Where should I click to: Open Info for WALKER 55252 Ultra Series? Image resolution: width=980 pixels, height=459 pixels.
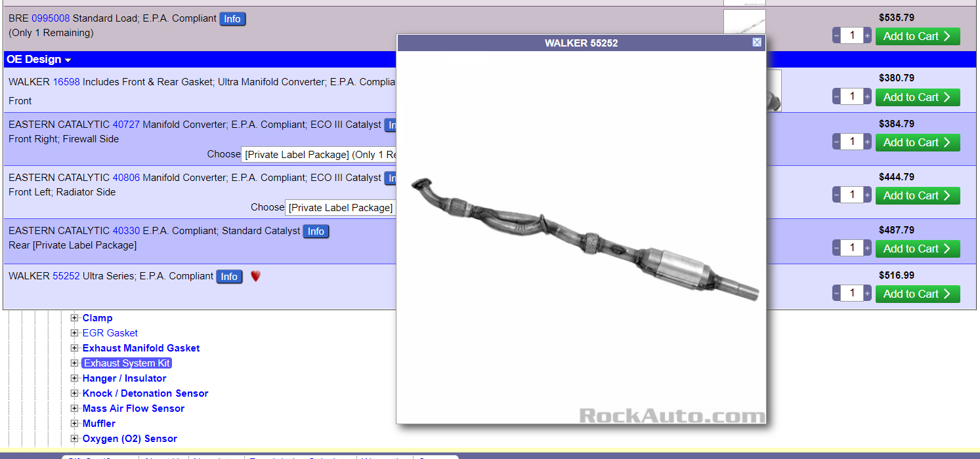(229, 277)
